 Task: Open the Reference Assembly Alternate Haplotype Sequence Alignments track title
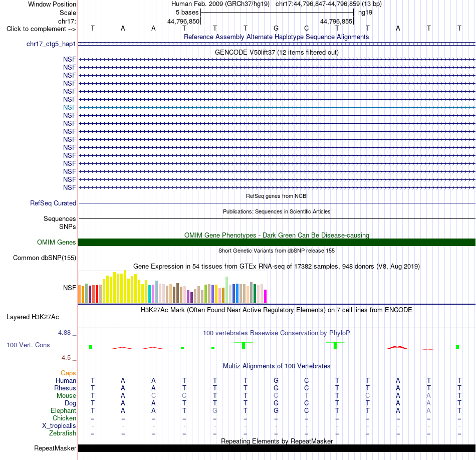276,37
